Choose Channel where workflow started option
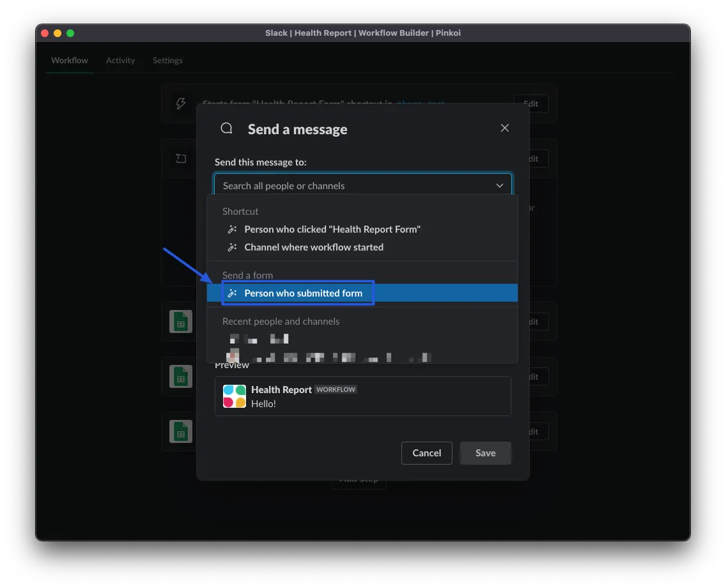Screen dimensions: 726x588 314,247
